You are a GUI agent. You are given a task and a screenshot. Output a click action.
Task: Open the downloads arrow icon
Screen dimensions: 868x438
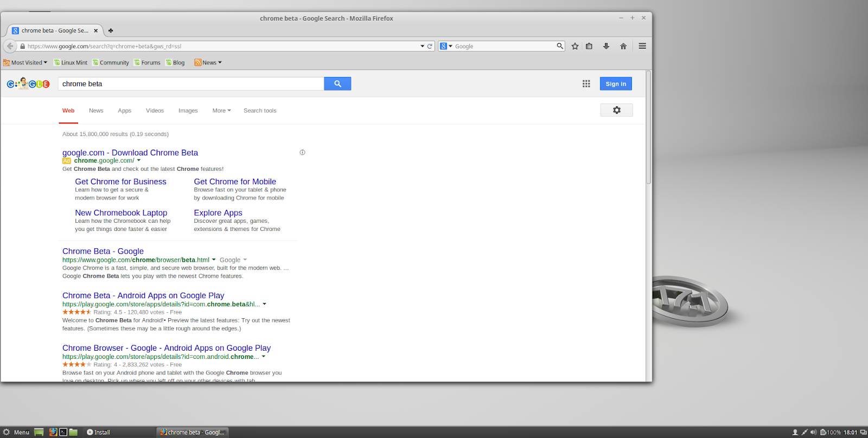pyautogui.click(x=606, y=46)
